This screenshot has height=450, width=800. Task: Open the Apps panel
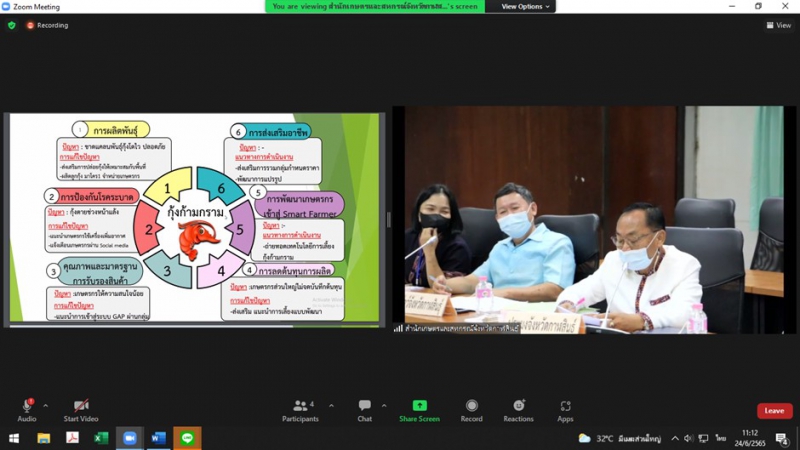[565, 406]
